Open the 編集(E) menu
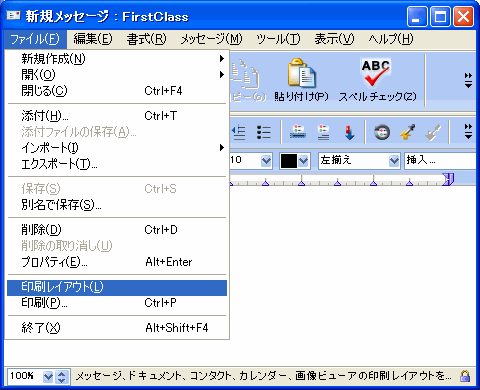The height and width of the screenshot is (390, 480). click(x=93, y=39)
